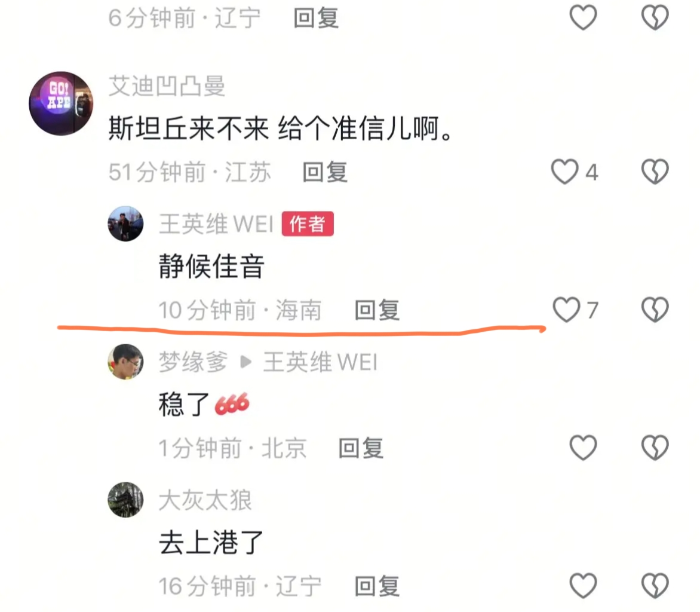This screenshot has width=700, height=612.
Task: Like the top comment from 辽宁
Action: point(583,17)
